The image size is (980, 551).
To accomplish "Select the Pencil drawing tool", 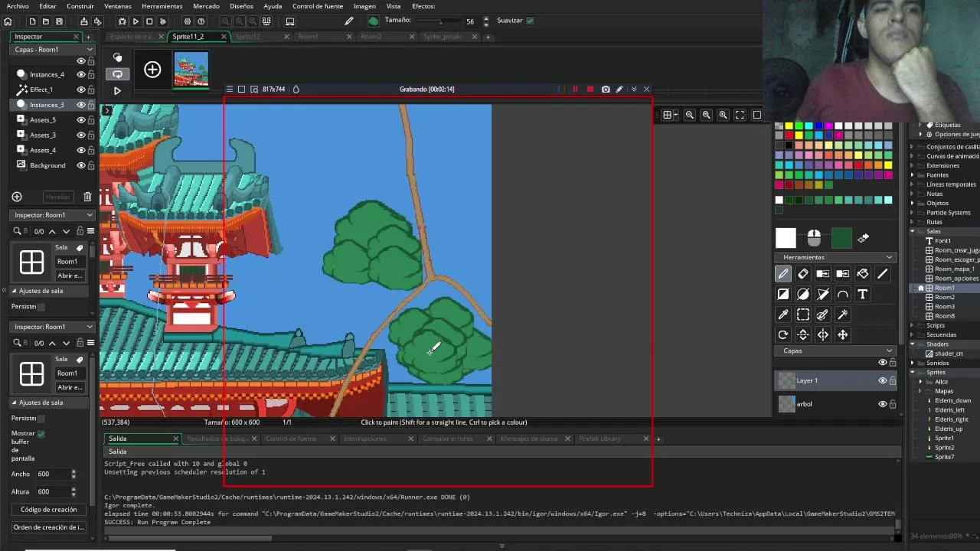I will click(x=783, y=274).
